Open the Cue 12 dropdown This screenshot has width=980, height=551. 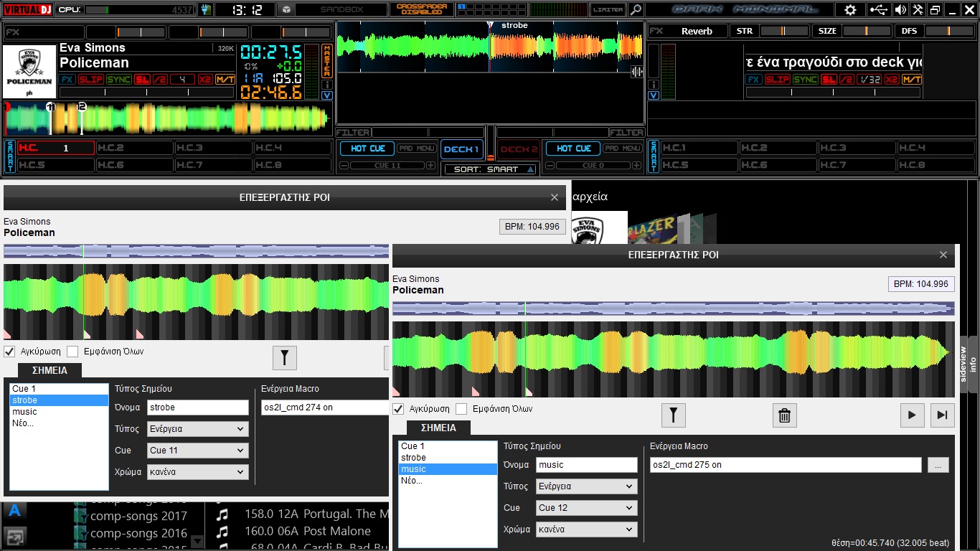587,508
